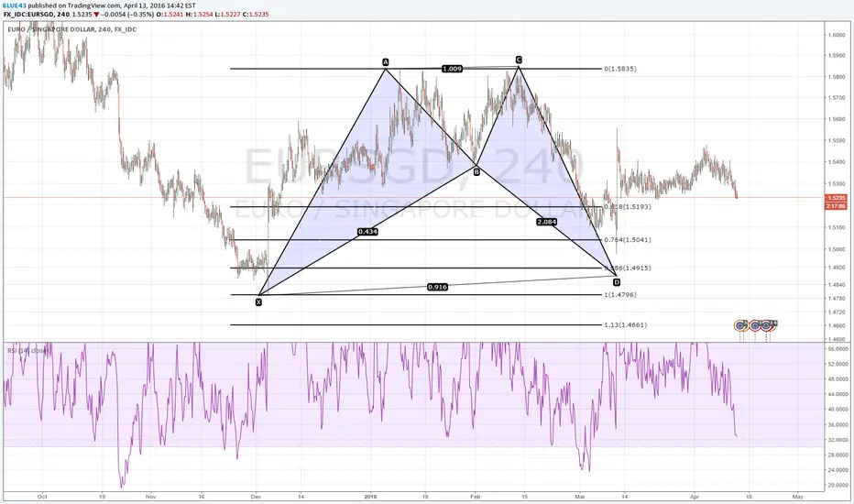The height and width of the screenshot is (504, 854).
Task: Select the 1(1.4796) Fibonacci level label
Action: 619,295
